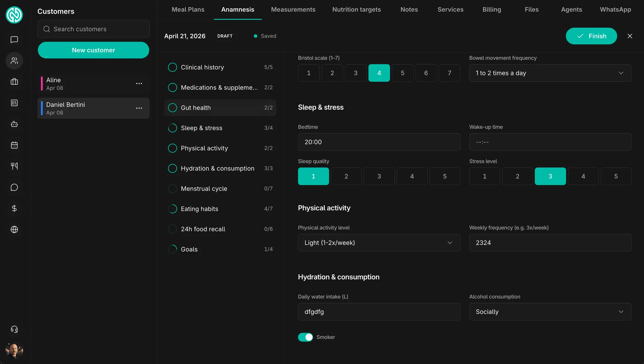Open the speech bubble icon in sidebar
The image size is (644, 364).
(x=14, y=187)
